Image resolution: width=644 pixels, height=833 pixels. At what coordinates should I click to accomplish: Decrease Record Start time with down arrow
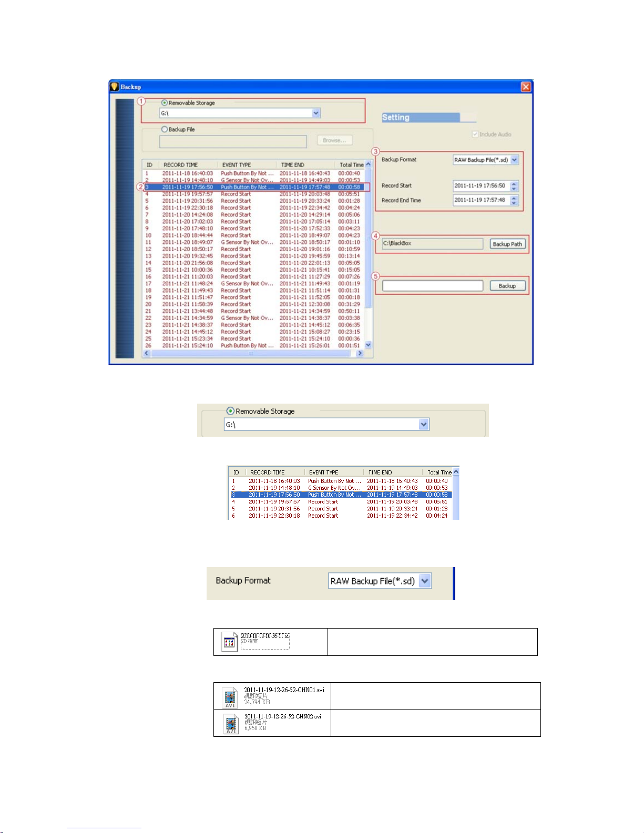pos(514,189)
